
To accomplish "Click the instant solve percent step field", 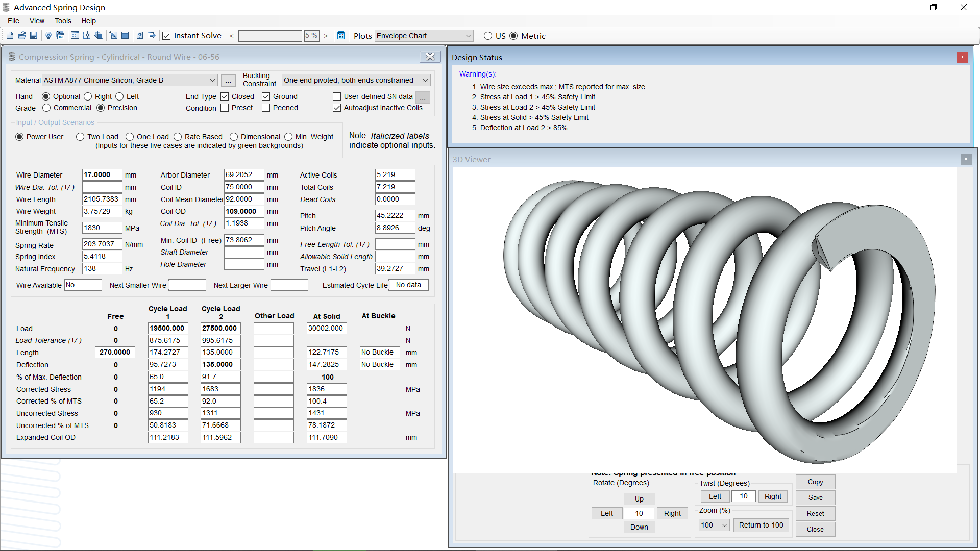I will pos(312,36).
